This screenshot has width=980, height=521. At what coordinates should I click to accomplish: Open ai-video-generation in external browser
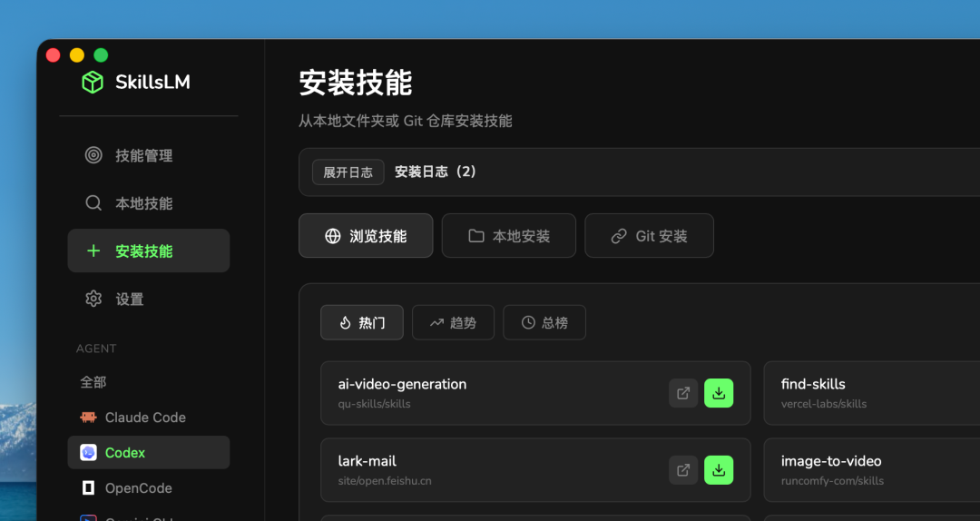pyautogui.click(x=683, y=393)
